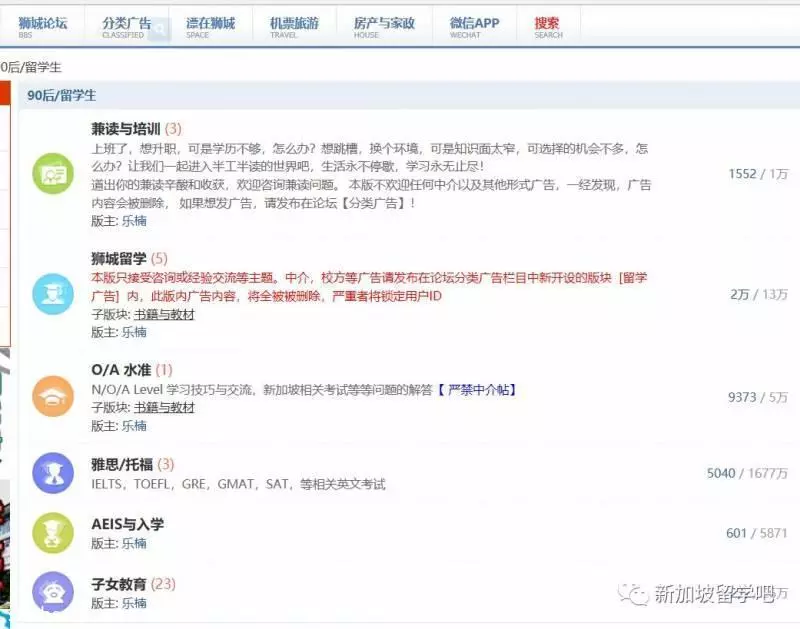Image resolution: width=800 pixels, height=629 pixels.
Task: Open 书籍与教材 sub-board under 狮城留学
Action: tap(164, 315)
